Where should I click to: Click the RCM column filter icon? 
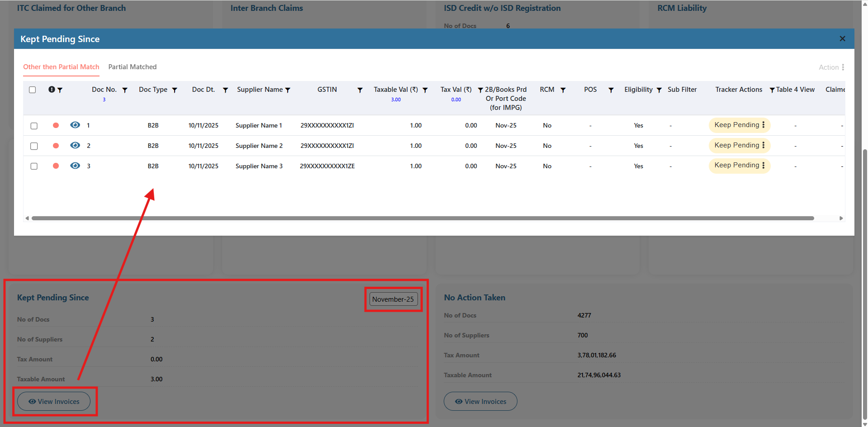tap(563, 90)
